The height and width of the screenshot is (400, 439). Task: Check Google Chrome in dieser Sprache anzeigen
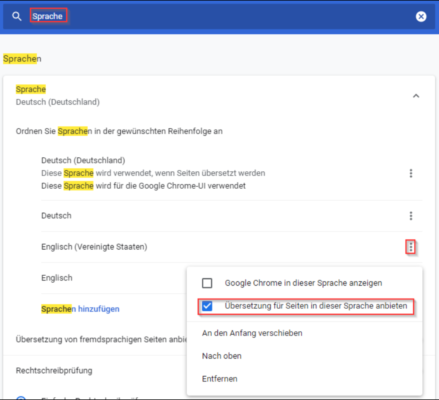207,283
